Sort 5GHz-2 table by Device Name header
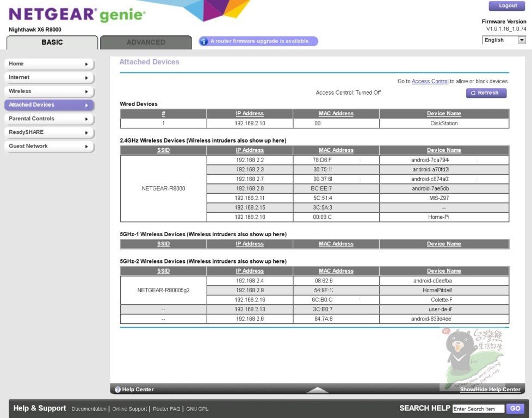This screenshot has height=418, width=532. 444,271
